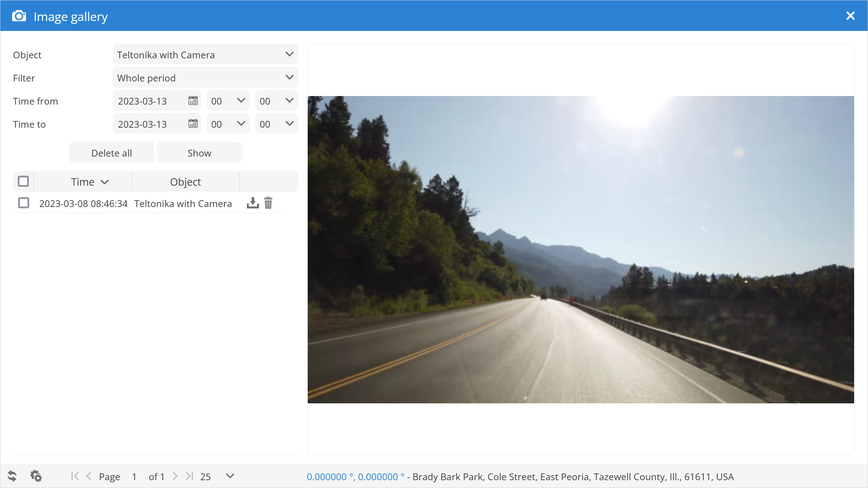The image size is (868, 488).
Task: Click the Object column header
Action: pyautogui.click(x=185, y=182)
